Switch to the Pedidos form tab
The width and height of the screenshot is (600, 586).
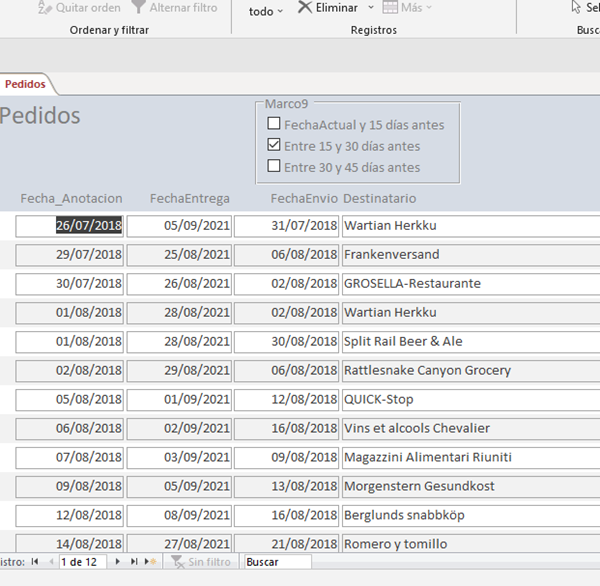tap(25, 84)
